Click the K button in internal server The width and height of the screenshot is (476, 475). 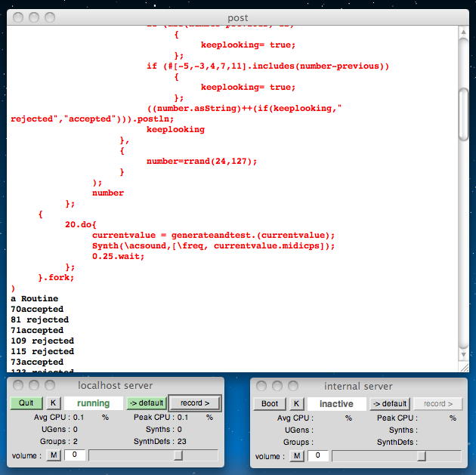coord(297,404)
